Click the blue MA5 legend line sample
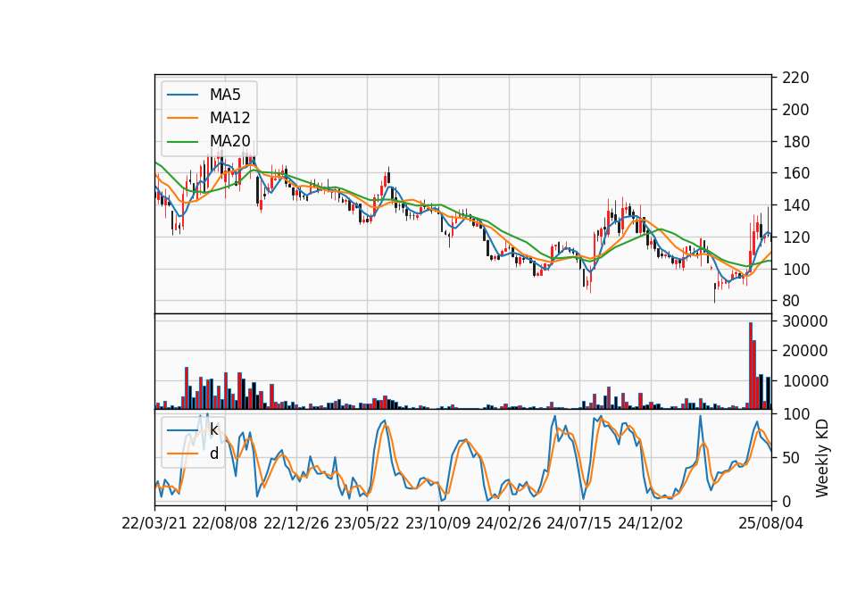Viewport: 857px width, 616px height. click(x=182, y=95)
